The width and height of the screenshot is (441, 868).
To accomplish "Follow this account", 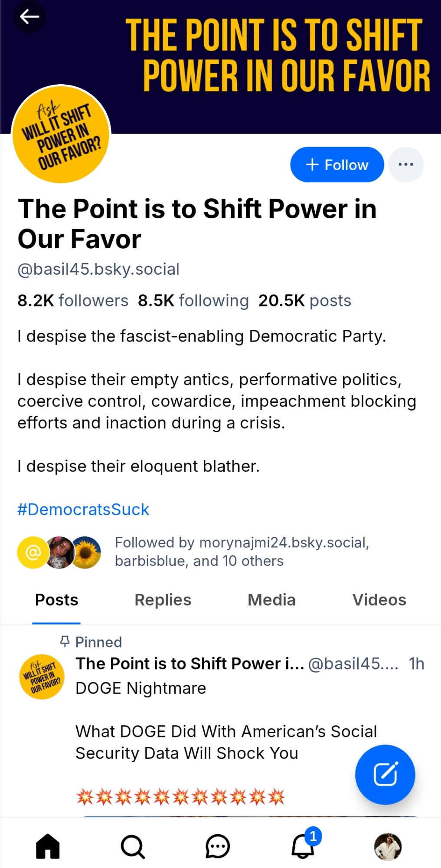I will point(337,164).
